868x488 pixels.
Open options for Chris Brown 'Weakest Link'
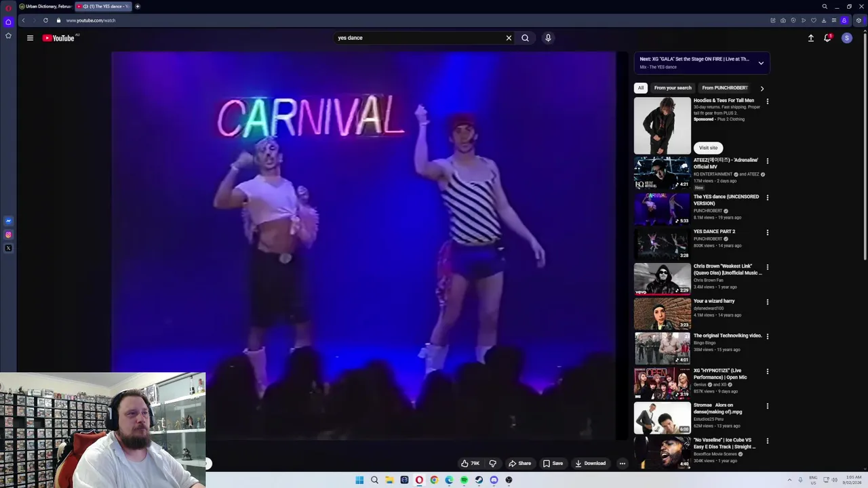point(767,267)
